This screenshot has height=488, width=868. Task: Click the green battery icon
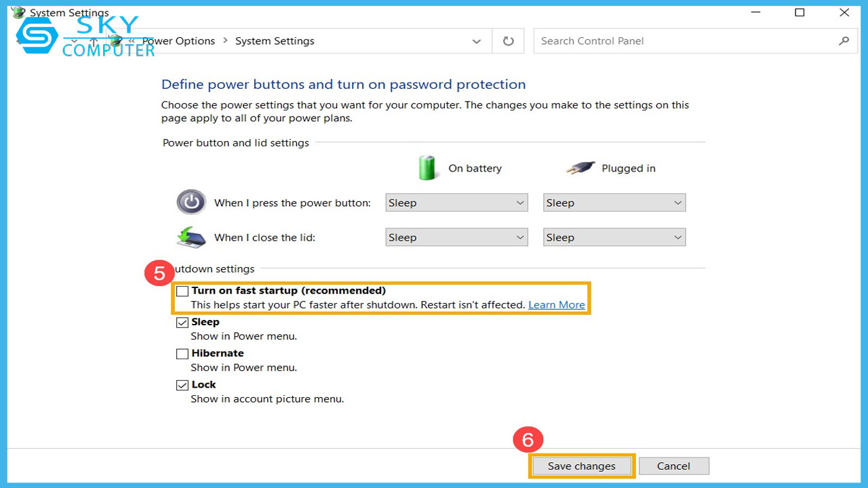point(427,168)
